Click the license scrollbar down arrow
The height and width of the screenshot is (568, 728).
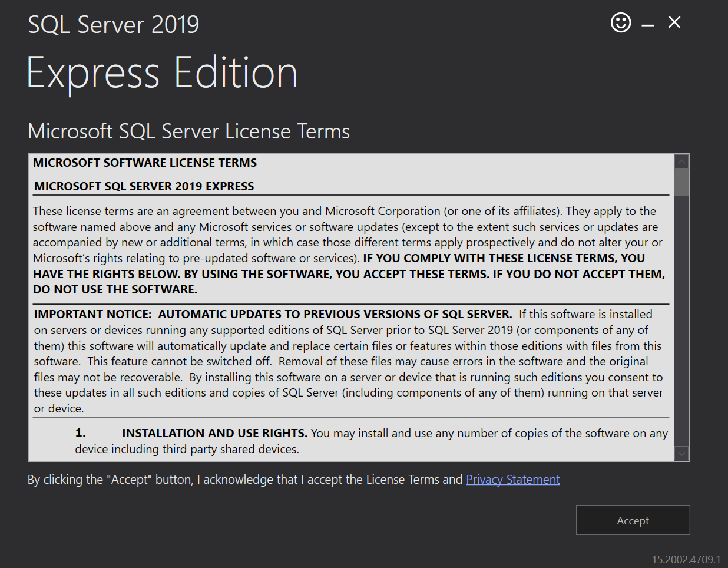click(681, 453)
